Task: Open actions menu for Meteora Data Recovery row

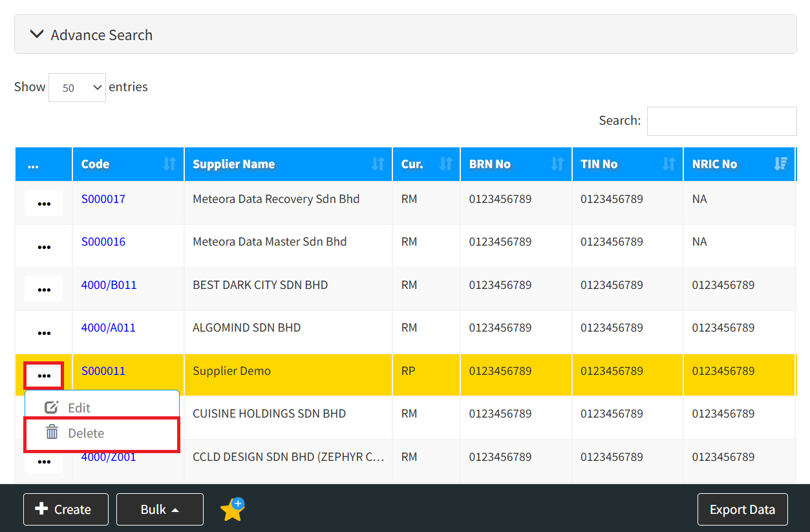Action: (x=44, y=204)
